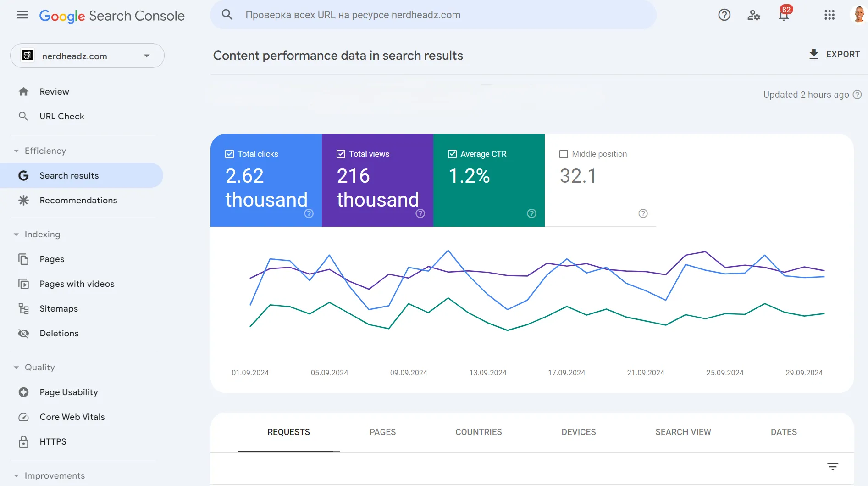Viewport: 868px width, 486px height.
Task: Open the hamburger main menu
Action: 22,15
